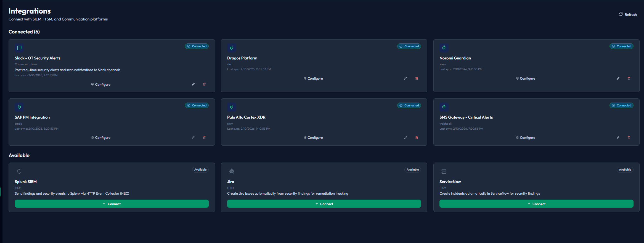Configure the Nozomi Guardian integration
644x243 pixels.
(x=525, y=79)
